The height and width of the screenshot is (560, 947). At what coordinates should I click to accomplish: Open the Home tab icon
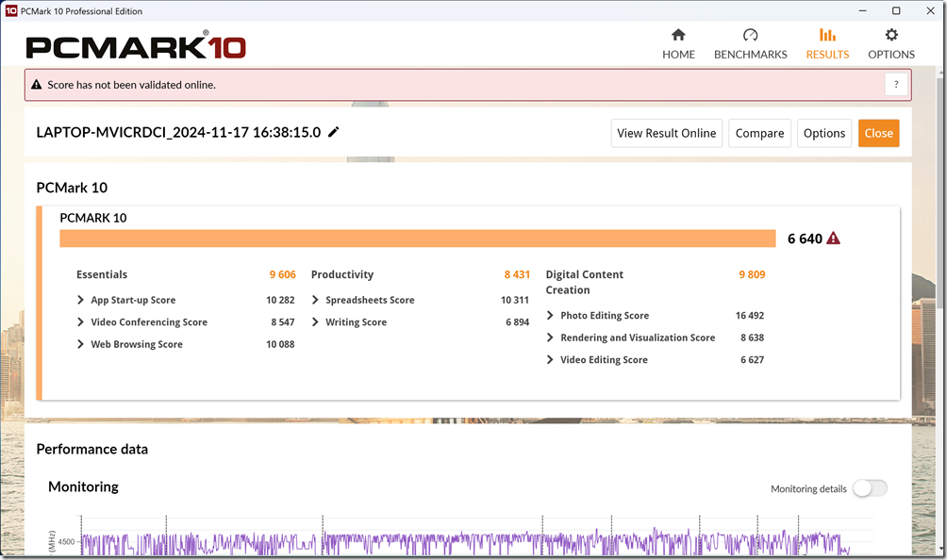[x=678, y=36]
